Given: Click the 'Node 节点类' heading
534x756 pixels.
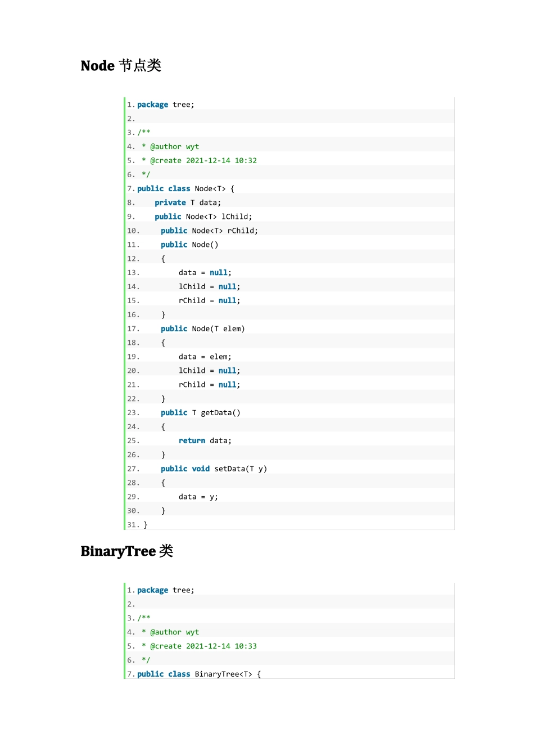Looking at the screenshot, I should pos(121,66).
